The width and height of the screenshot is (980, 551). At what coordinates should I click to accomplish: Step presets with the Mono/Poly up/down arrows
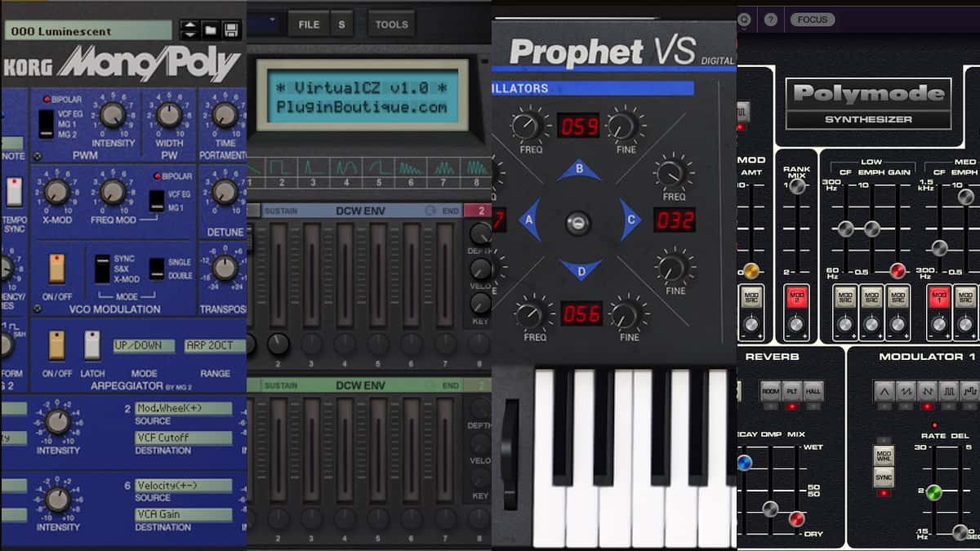[189, 30]
